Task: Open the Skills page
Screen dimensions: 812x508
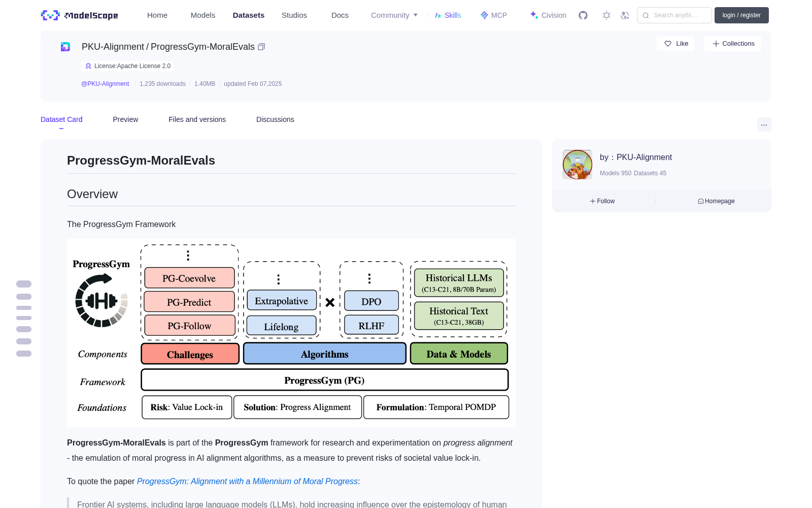Action: pyautogui.click(x=448, y=15)
